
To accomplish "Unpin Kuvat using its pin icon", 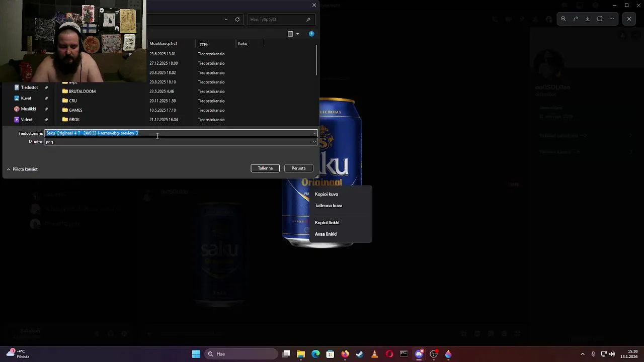I will pos(46,99).
